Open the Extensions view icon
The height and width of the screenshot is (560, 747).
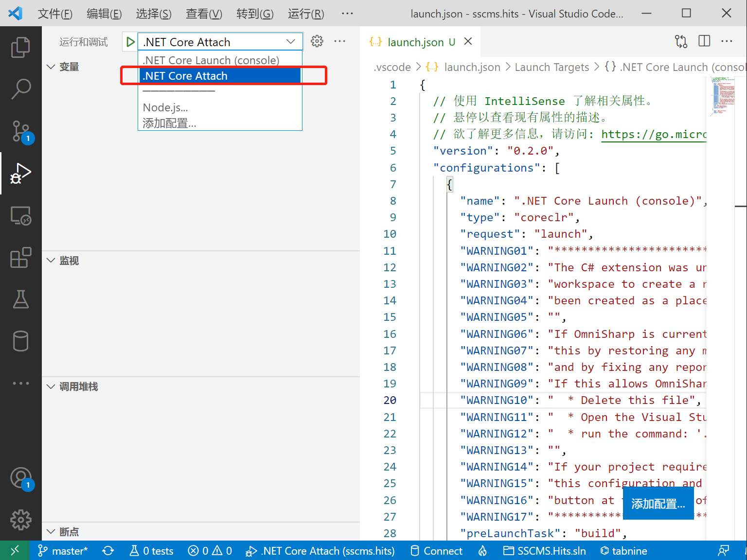(20, 258)
